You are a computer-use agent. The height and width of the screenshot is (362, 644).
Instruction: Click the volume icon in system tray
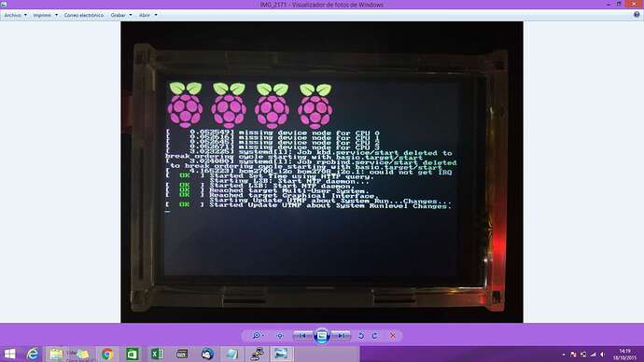tap(603, 355)
